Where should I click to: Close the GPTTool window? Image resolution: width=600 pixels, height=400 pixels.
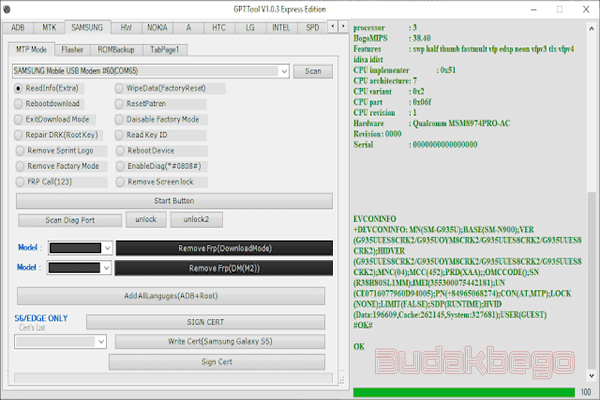pyautogui.click(x=586, y=10)
